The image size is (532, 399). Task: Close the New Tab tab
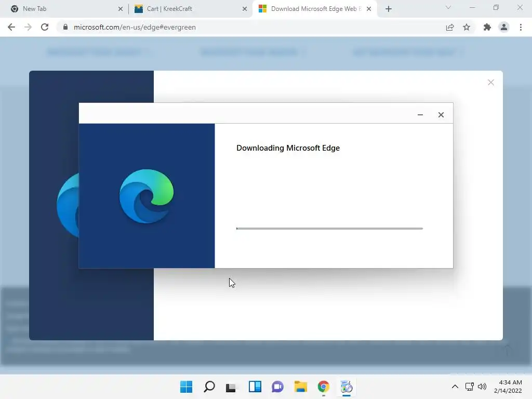pyautogui.click(x=121, y=9)
